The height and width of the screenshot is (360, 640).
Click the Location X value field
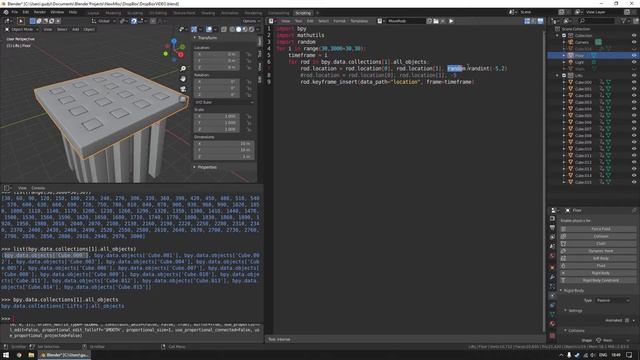pos(217,54)
